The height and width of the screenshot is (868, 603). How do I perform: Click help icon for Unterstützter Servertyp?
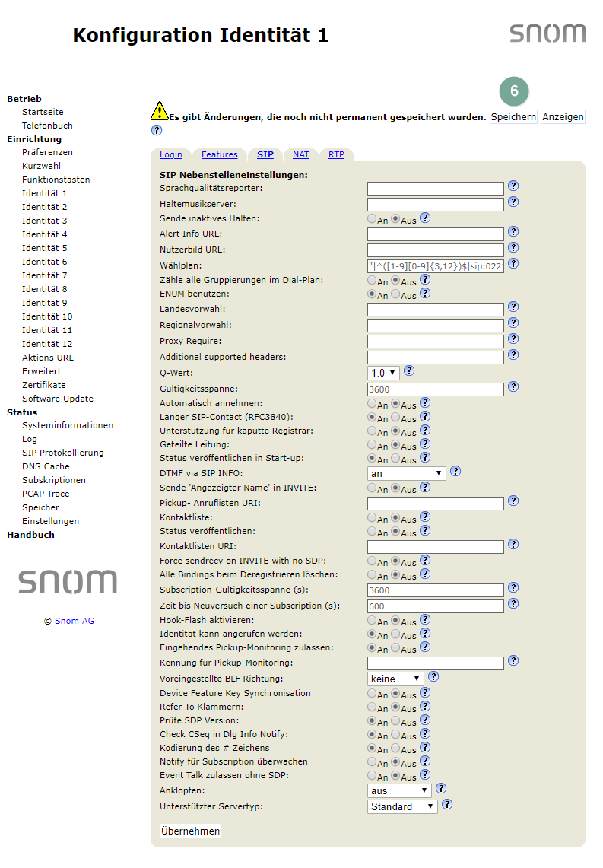[447, 805]
